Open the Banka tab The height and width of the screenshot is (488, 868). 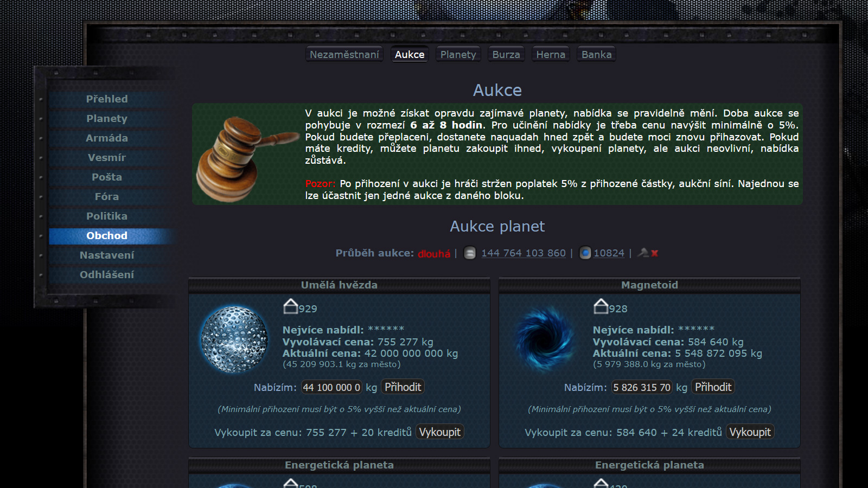pyautogui.click(x=596, y=55)
